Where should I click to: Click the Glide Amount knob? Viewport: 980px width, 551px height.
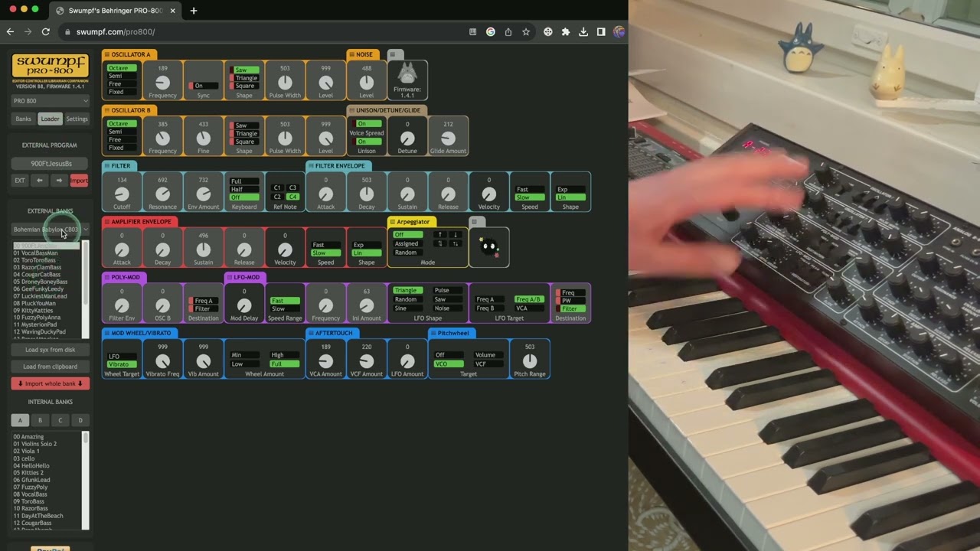click(448, 139)
